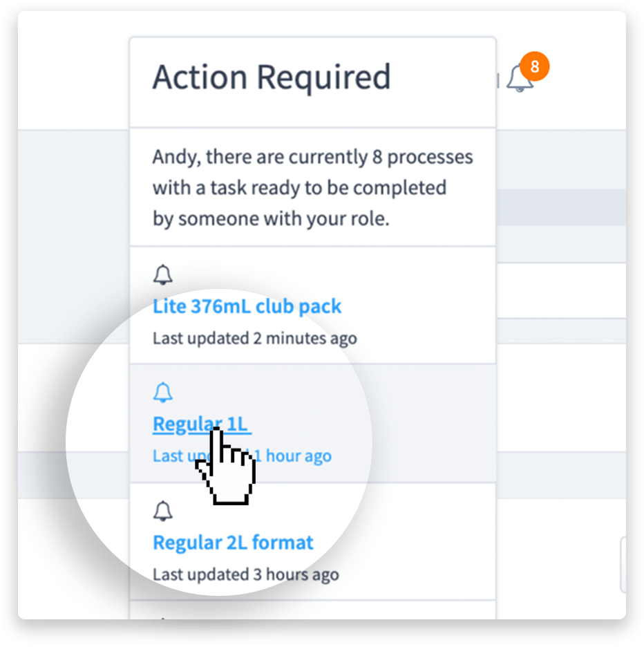
Task: Click the Action Required panel heading
Action: pyautogui.click(x=271, y=77)
